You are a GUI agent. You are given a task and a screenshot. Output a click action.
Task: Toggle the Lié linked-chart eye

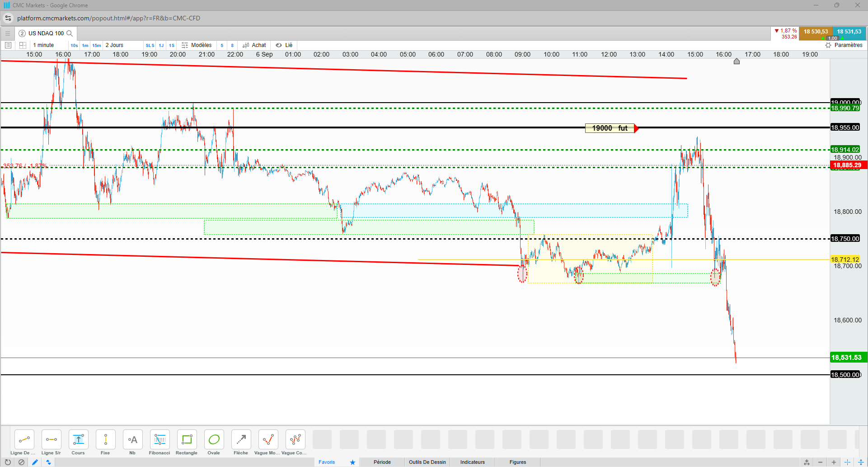[284, 45]
